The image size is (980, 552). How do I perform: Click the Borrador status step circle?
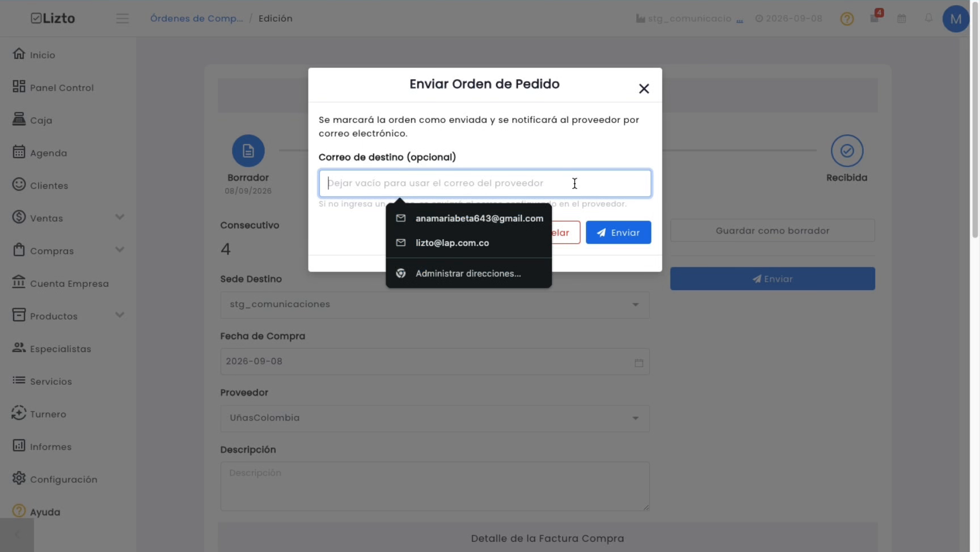248,151
